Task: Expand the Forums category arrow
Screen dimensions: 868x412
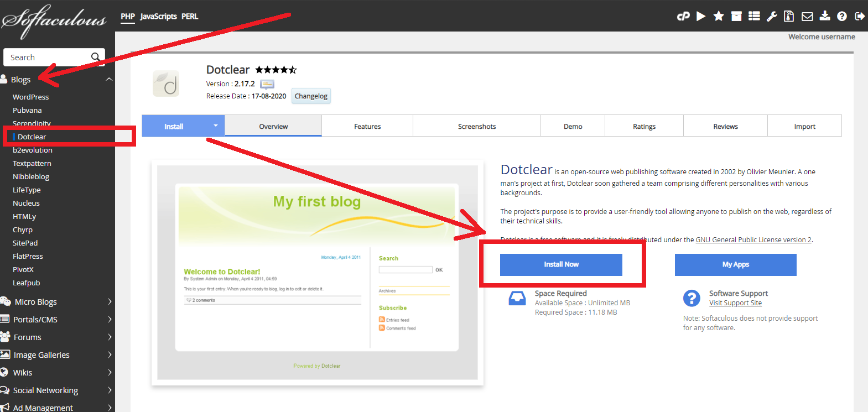Action: pos(110,337)
